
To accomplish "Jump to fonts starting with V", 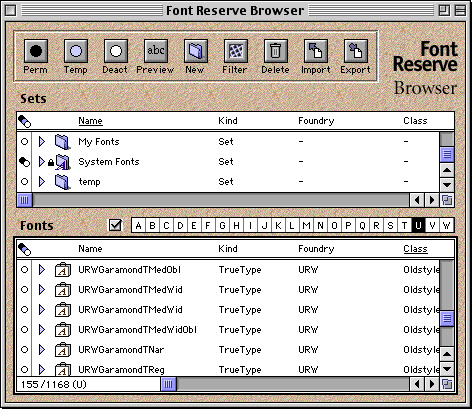I will pyautogui.click(x=432, y=226).
